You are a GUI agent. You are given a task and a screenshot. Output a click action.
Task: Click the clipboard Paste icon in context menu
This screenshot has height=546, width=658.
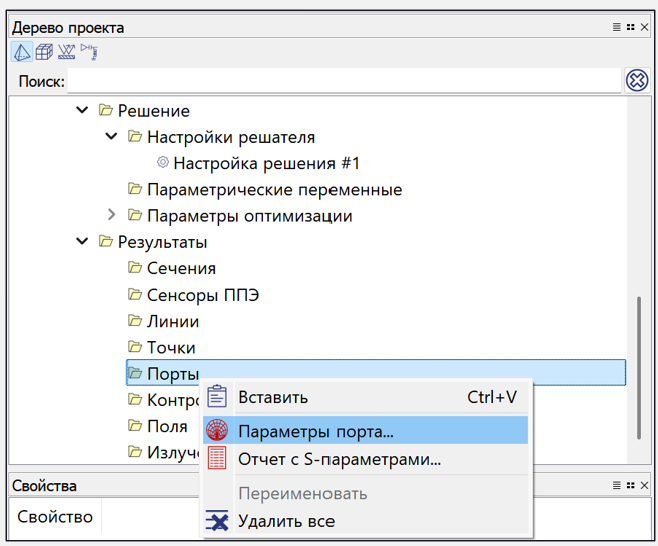(217, 397)
